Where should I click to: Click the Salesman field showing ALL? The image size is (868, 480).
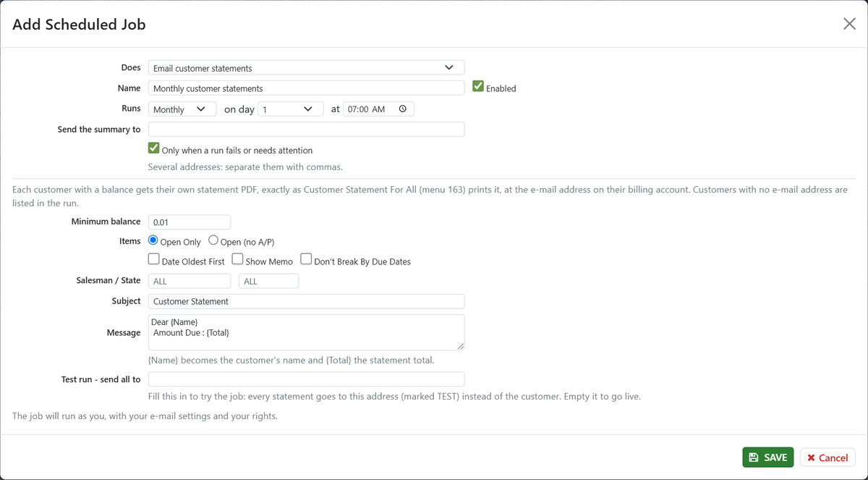[x=190, y=281]
